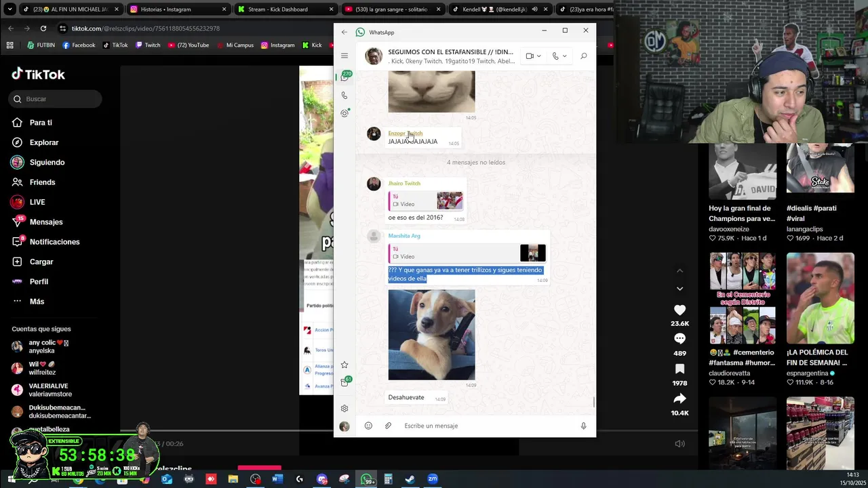Go to next TikTok video with down chevron

679,289
